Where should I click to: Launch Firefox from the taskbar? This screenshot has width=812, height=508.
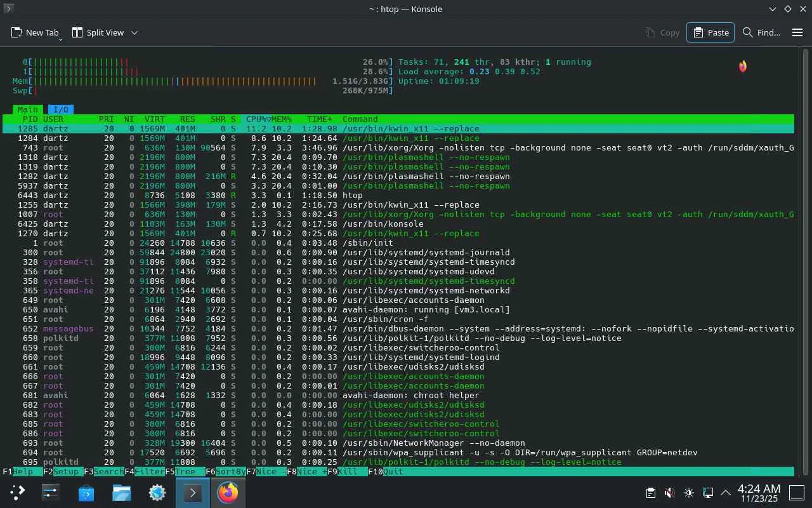click(x=228, y=492)
